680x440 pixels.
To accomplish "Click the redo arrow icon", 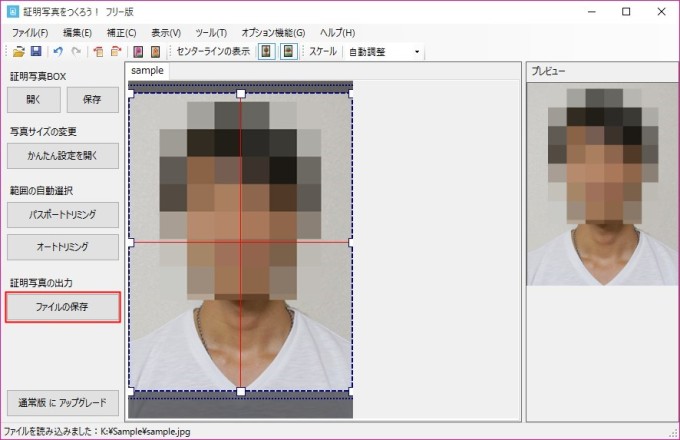I will coord(76,51).
